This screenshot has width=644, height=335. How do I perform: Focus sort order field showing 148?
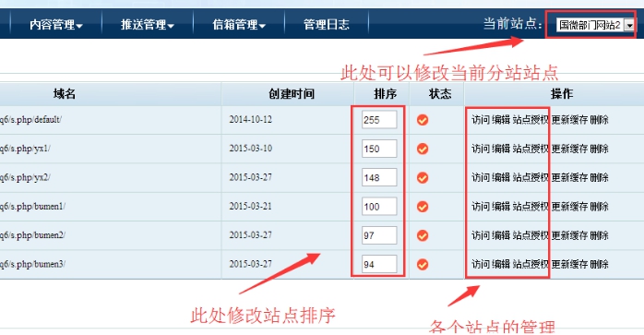[379, 177]
